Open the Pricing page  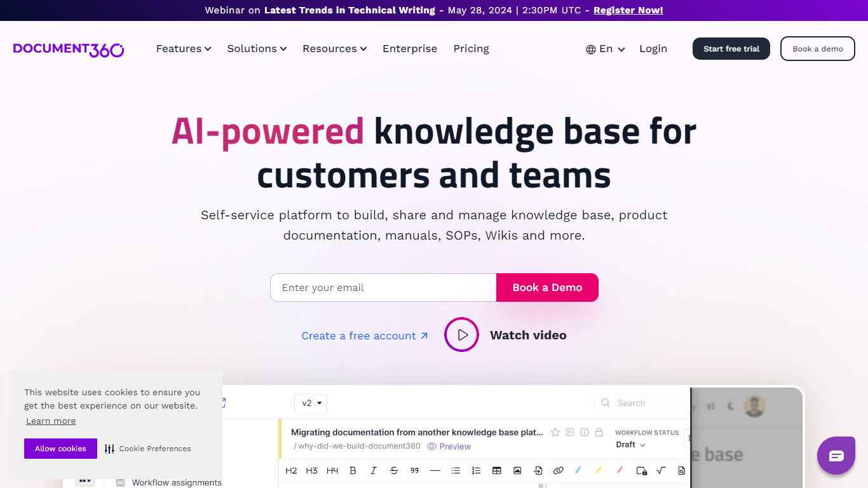[471, 49]
